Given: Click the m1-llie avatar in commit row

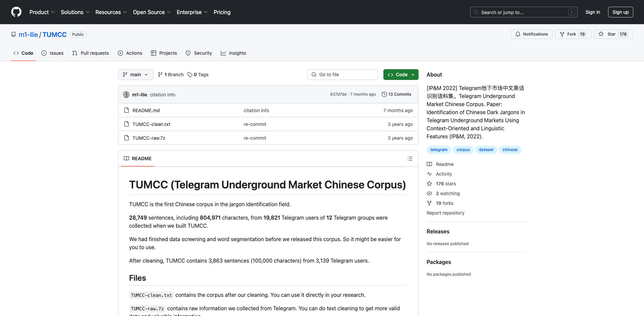Looking at the screenshot, I should [126, 95].
